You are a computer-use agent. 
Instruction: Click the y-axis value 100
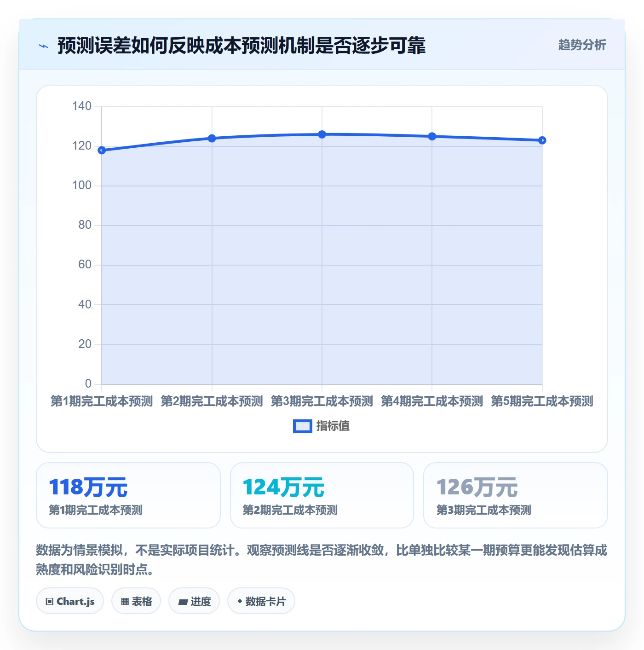coord(82,186)
